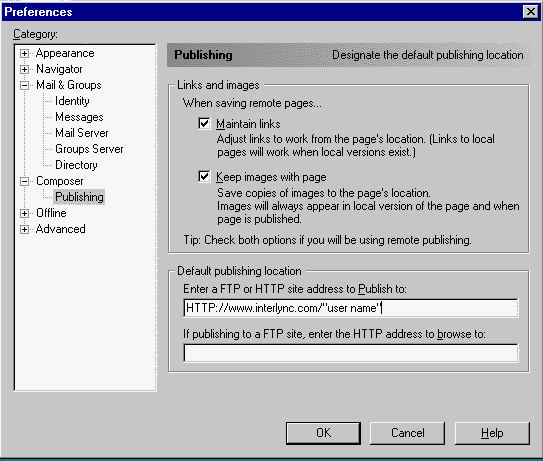543x461 pixels.
Task: Select Publishing under Composer
Action: coord(79,197)
